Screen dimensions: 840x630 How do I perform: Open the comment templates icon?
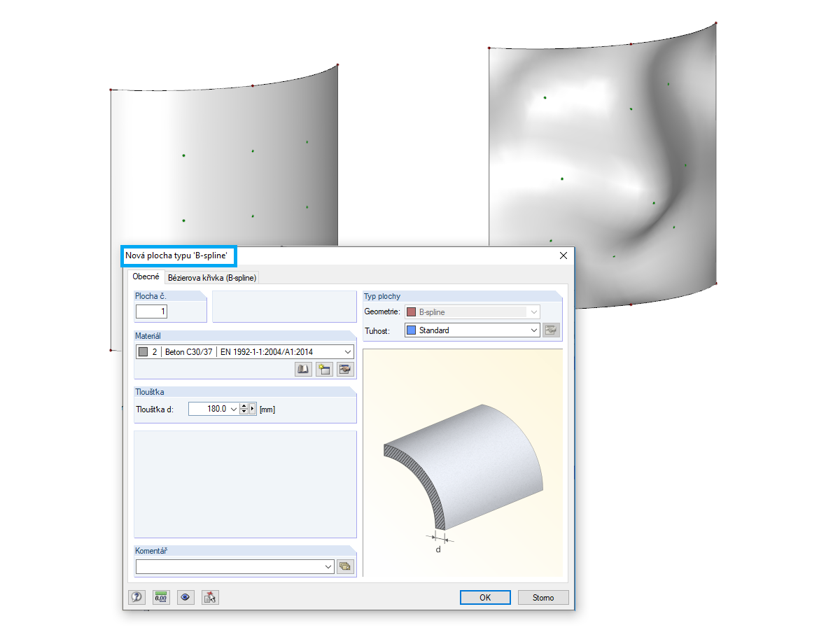[x=345, y=566]
